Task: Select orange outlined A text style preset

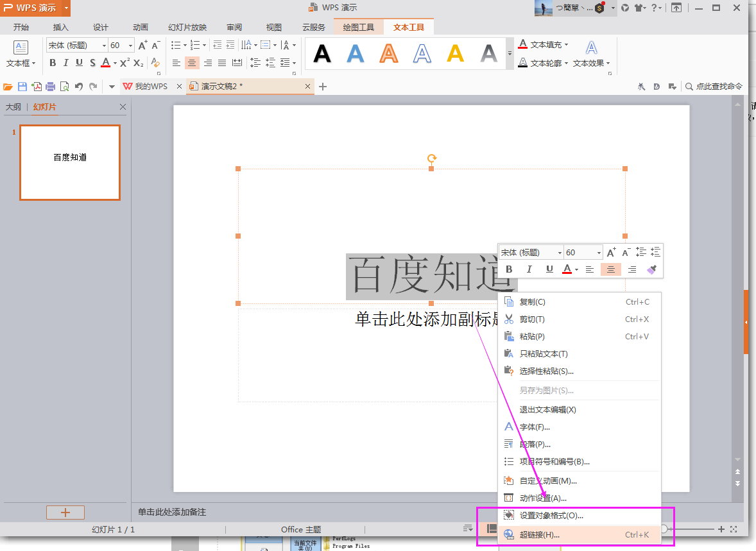Action: pos(389,53)
